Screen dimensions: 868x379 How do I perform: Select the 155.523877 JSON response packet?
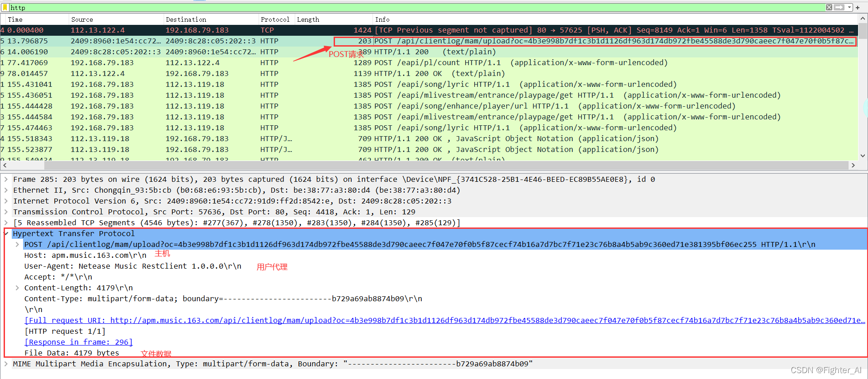(x=429, y=150)
